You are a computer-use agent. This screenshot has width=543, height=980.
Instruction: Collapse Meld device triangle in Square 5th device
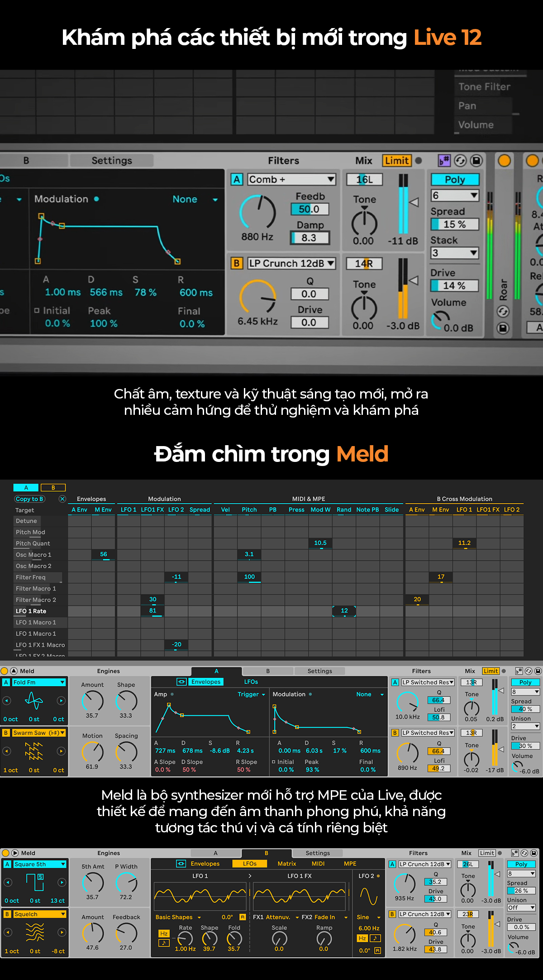click(x=15, y=853)
